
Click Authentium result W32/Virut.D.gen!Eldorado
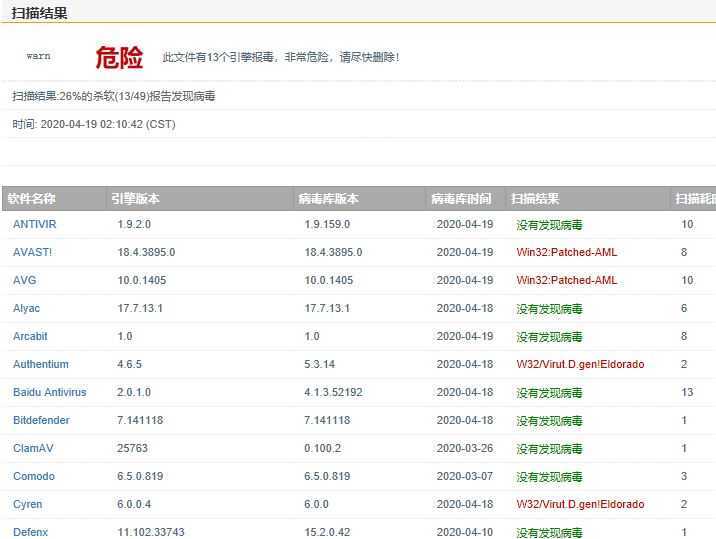coord(580,364)
